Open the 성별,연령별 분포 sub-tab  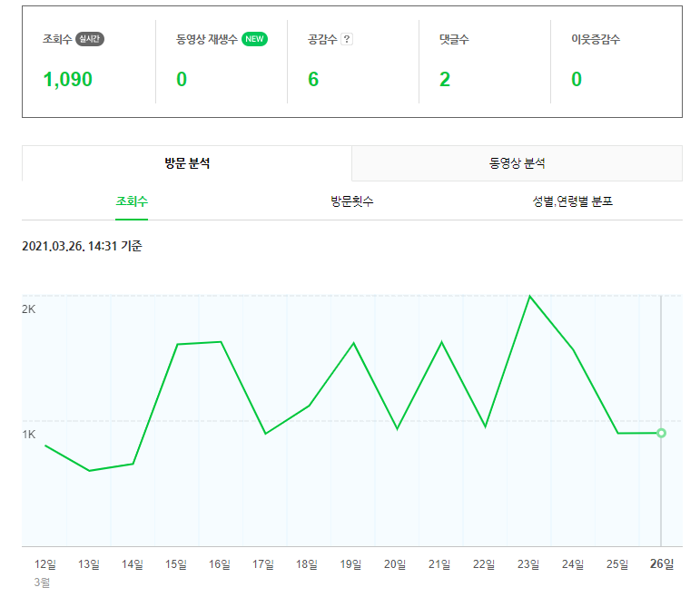572,201
